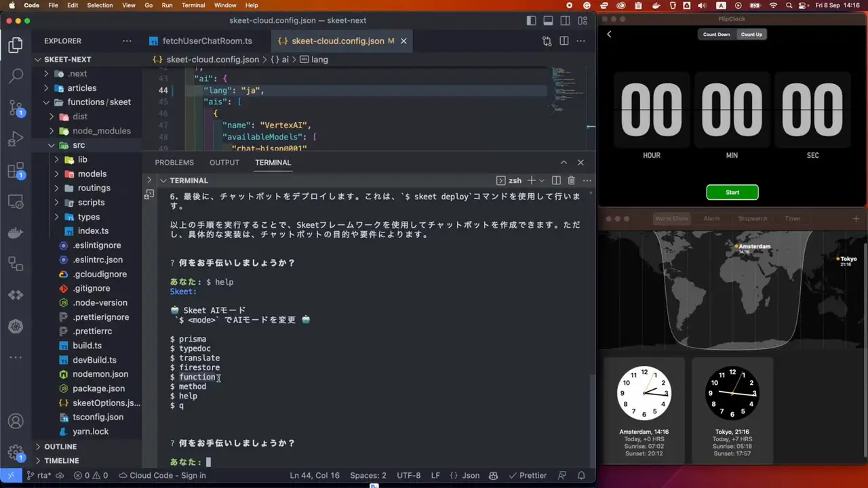Select Count Up mode in FlipClock
The width and height of the screenshot is (868, 488).
point(751,35)
